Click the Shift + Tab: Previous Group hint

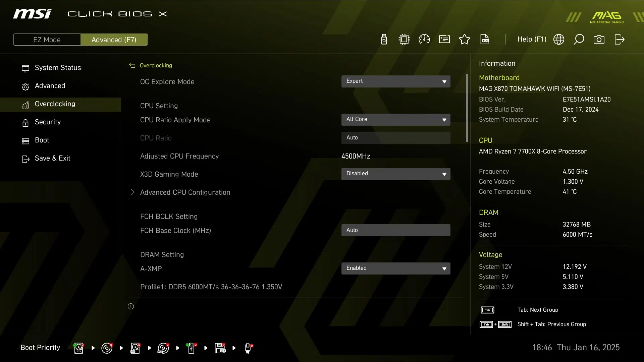tap(551, 324)
